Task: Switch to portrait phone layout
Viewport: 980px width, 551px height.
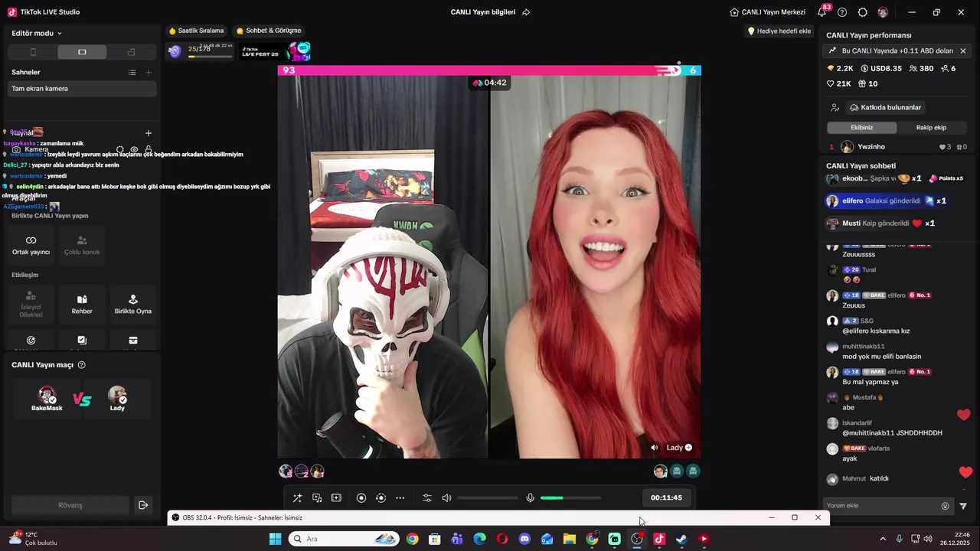Action: pos(33,52)
